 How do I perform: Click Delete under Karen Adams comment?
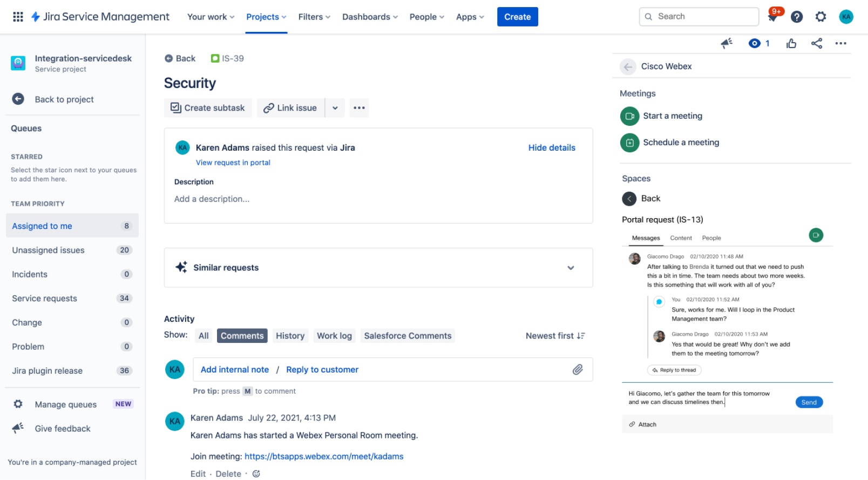[228, 474]
